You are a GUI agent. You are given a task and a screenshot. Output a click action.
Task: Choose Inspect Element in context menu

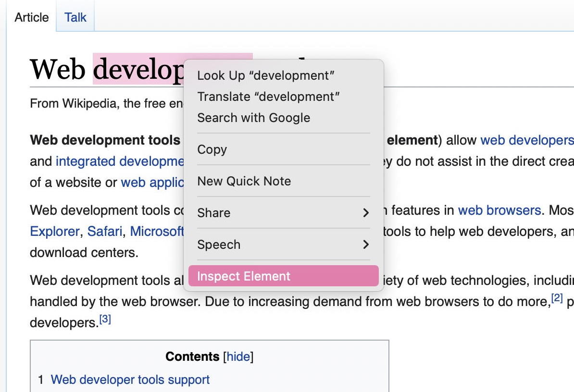283,276
